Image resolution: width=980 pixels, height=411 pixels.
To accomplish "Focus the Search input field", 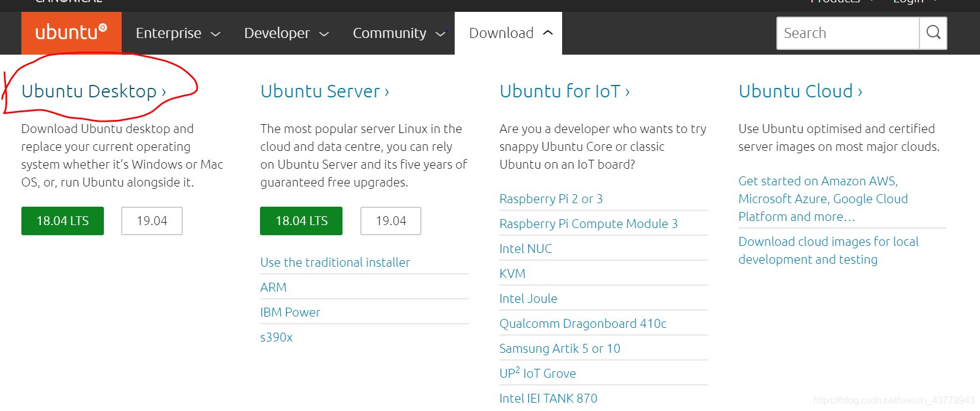I will click(x=848, y=33).
